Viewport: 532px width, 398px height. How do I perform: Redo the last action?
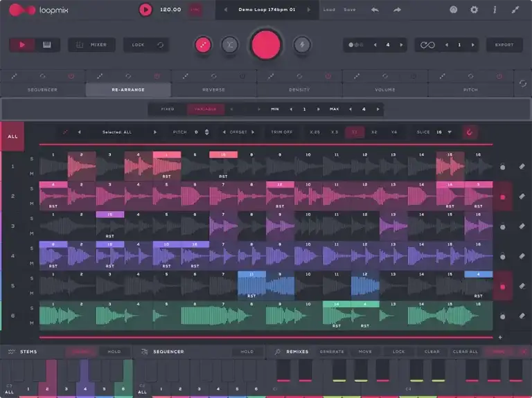click(397, 10)
